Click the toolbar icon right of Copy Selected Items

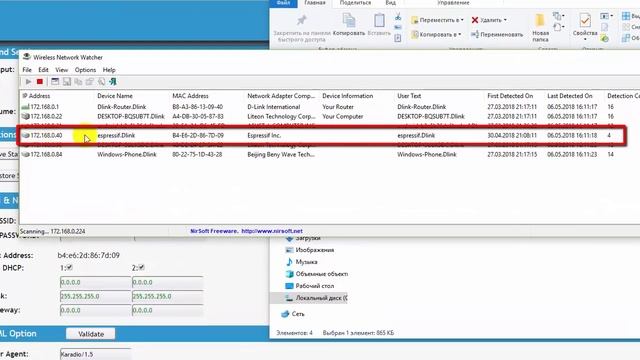(89, 82)
